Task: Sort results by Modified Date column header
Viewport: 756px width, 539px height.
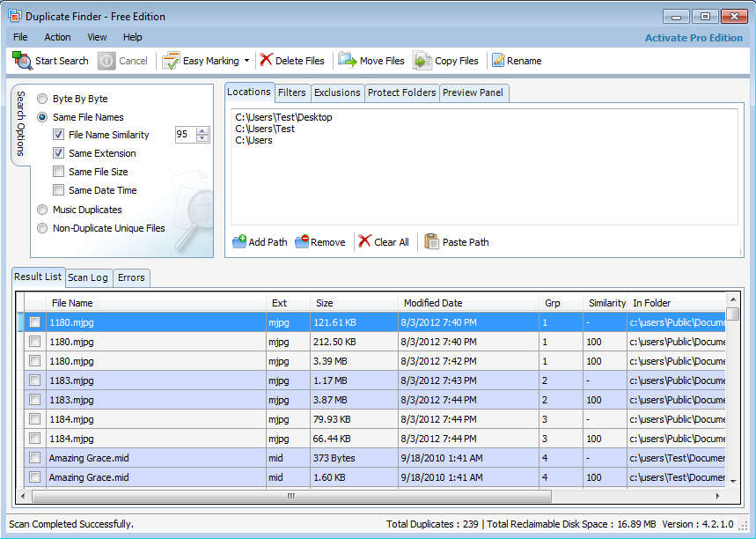Action: pos(432,303)
